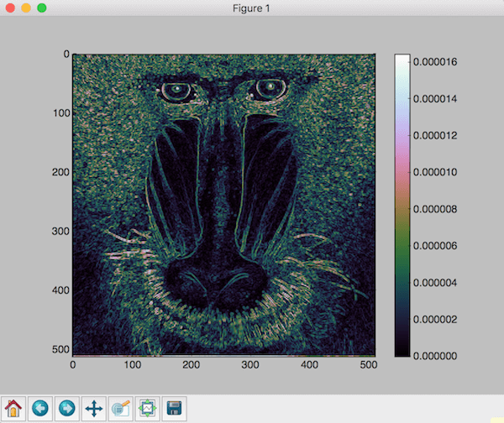
Task: Click colorbar label 0.000010
Action: point(435,172)
